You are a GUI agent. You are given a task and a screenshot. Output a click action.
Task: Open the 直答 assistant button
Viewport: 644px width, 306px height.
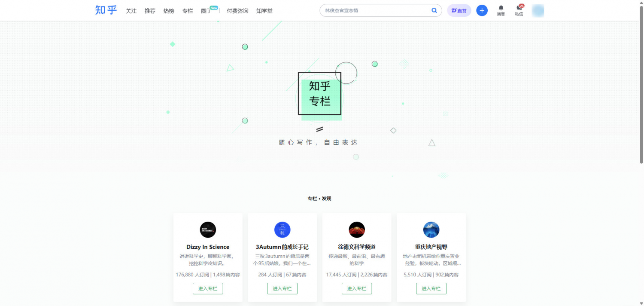click(x=459, y=10)
